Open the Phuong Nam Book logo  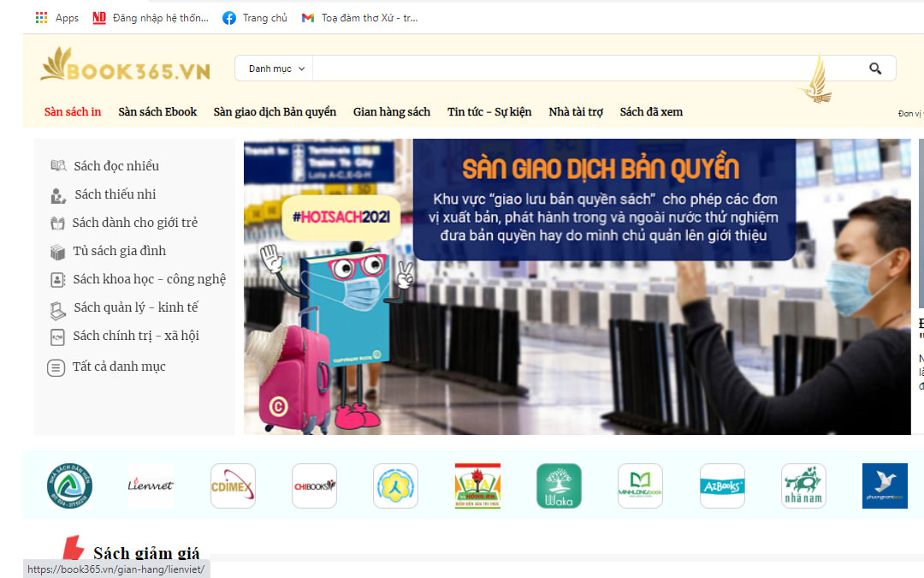pyautogui.click(x=885, y=486)
